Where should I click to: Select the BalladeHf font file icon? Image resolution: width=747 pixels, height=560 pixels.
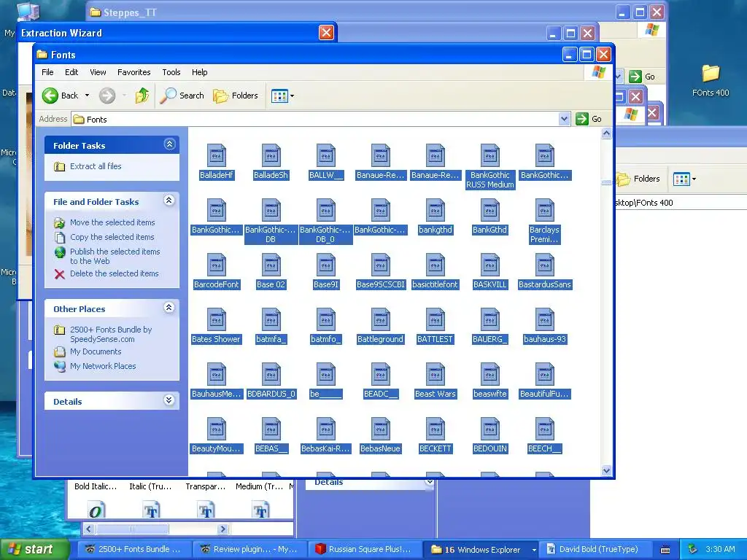point(216,155)
